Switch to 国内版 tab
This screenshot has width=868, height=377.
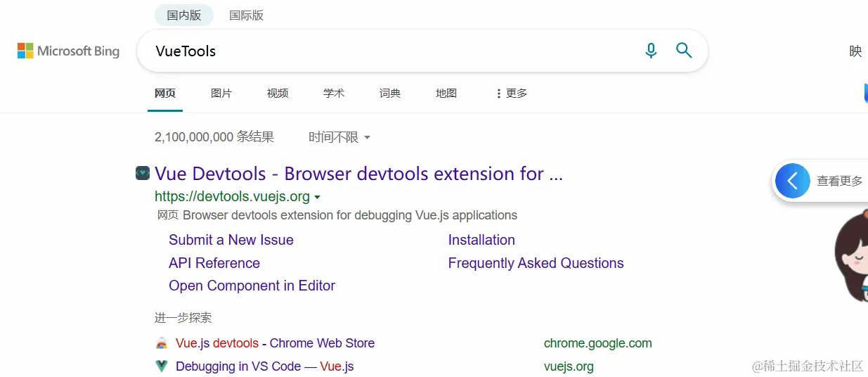(184, 15)
